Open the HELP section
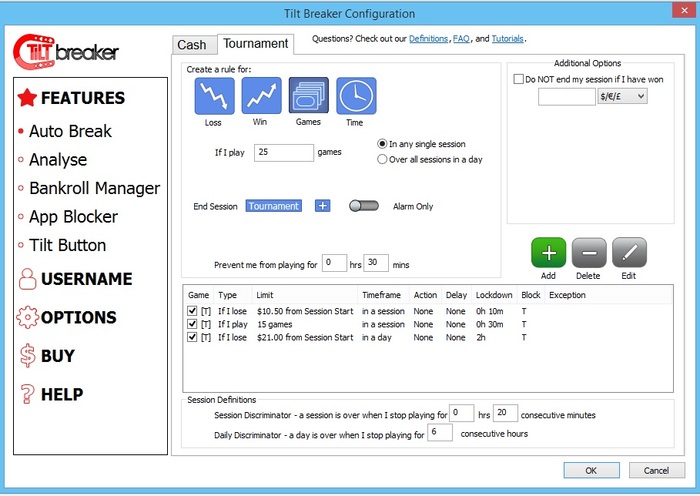The height and width of the screenshot is (496, 700). [62, 394]
